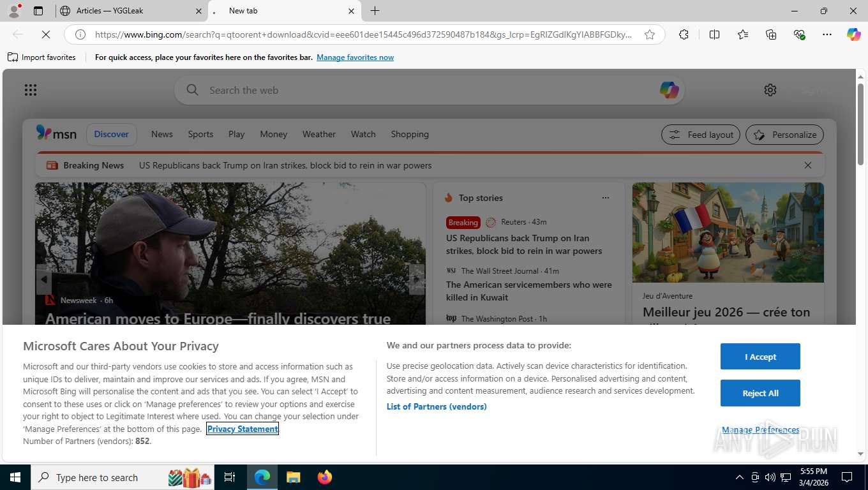The image size is (868, 490).
Task: Click the Search the web field
Action: 429,90
